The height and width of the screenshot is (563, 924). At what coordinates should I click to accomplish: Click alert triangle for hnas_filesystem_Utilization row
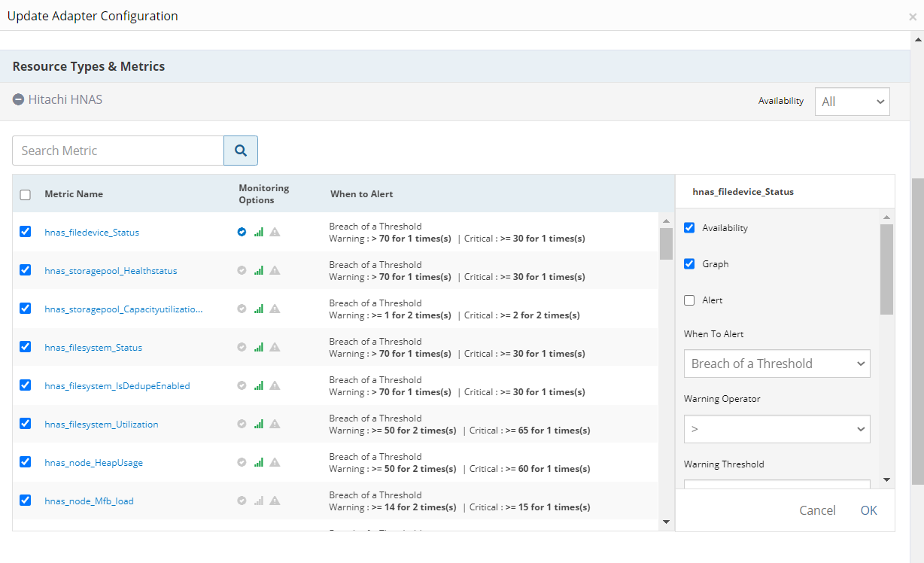pyautogui.click(x=275, y=424)
